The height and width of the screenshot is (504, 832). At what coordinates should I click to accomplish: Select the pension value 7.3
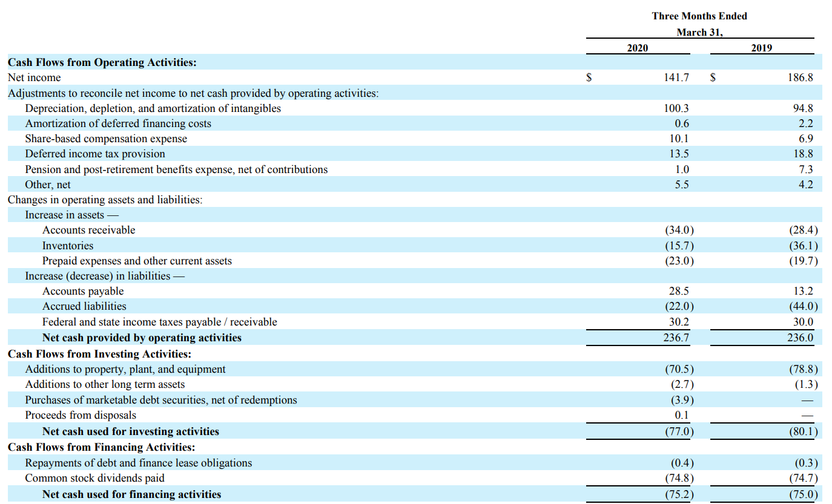click(806, 169)
